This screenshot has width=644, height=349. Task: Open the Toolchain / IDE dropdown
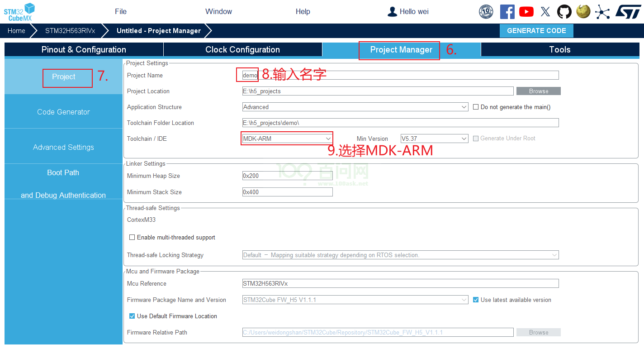pyautogui.click(x=288, y=139)
